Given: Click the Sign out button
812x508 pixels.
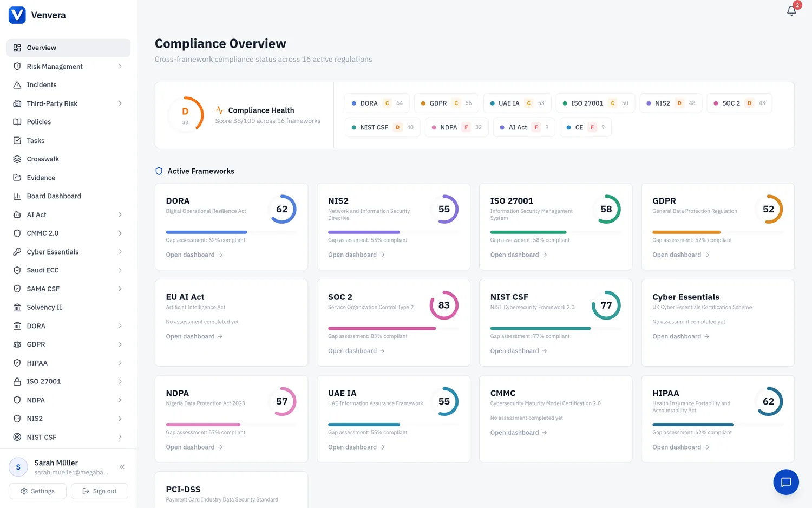Looking at the screenshot, I should tap(100, 491).
